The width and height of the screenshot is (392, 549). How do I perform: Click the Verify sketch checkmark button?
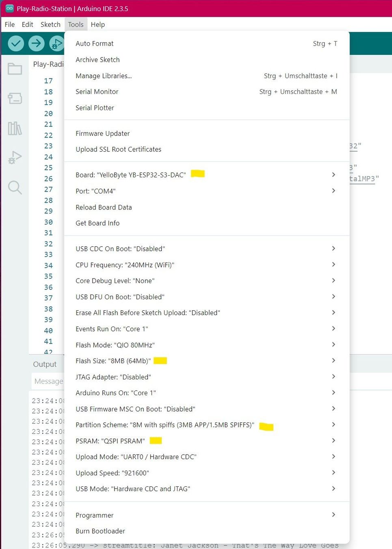coord(16,43)
